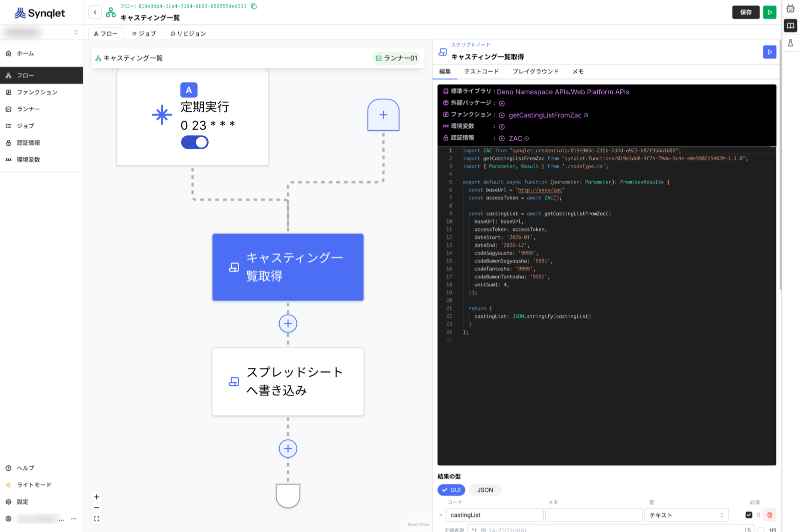799x532 pixels.
Task: Open the user account more options
Action: [73, 519]
